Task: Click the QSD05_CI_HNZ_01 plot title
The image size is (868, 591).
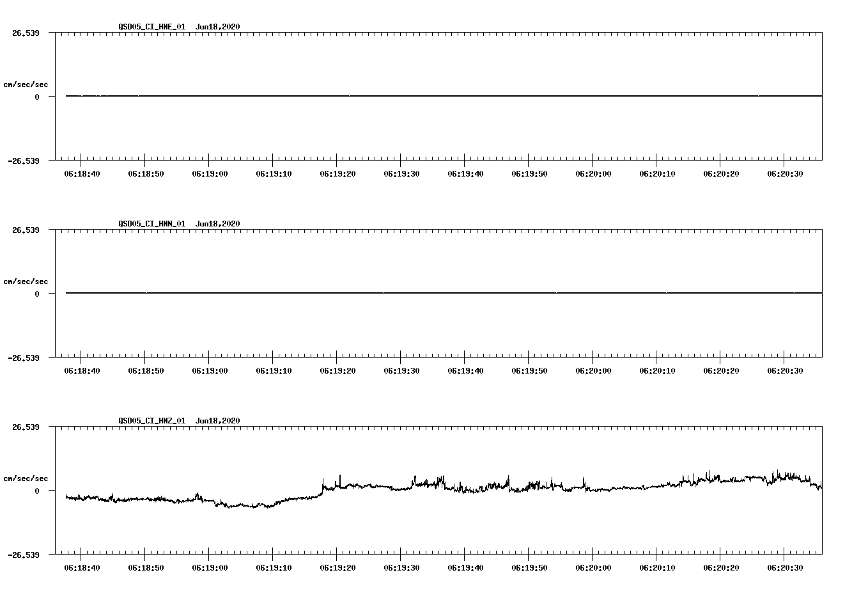Action: click(x=179, y=421)
